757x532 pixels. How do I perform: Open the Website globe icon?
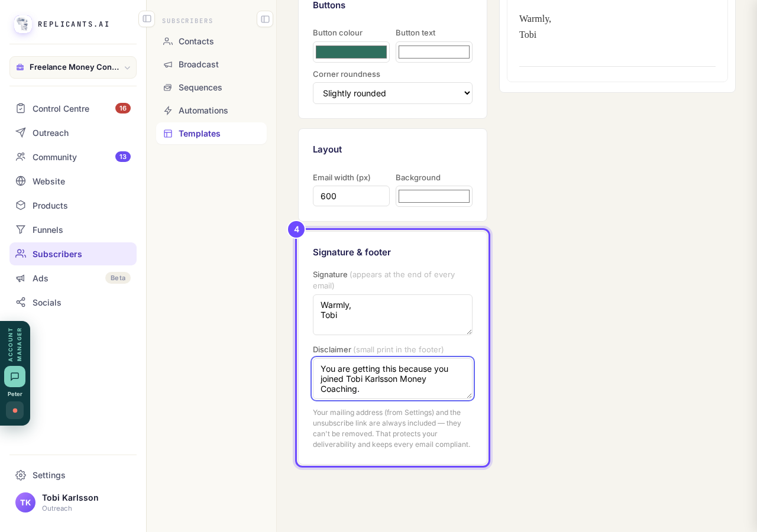[21, 181]
